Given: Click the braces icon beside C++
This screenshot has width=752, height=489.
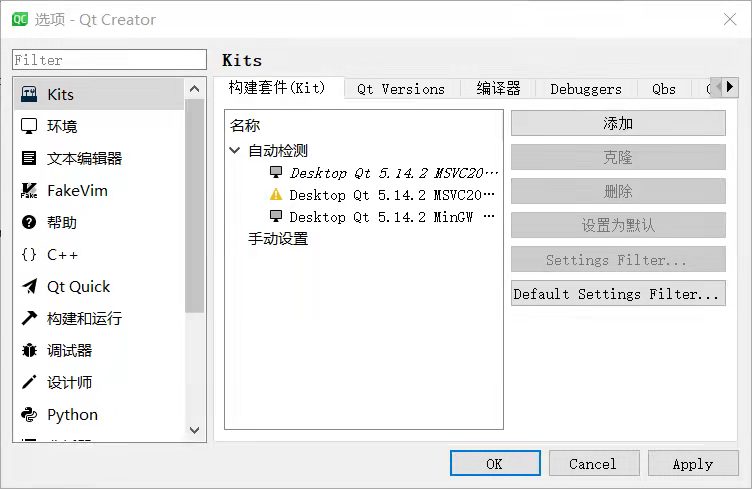Looking at the screenshot, I should coord(29,254).
